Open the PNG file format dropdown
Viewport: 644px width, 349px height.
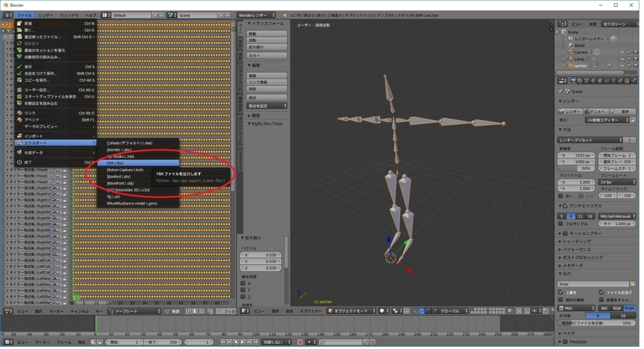point(576,308)
